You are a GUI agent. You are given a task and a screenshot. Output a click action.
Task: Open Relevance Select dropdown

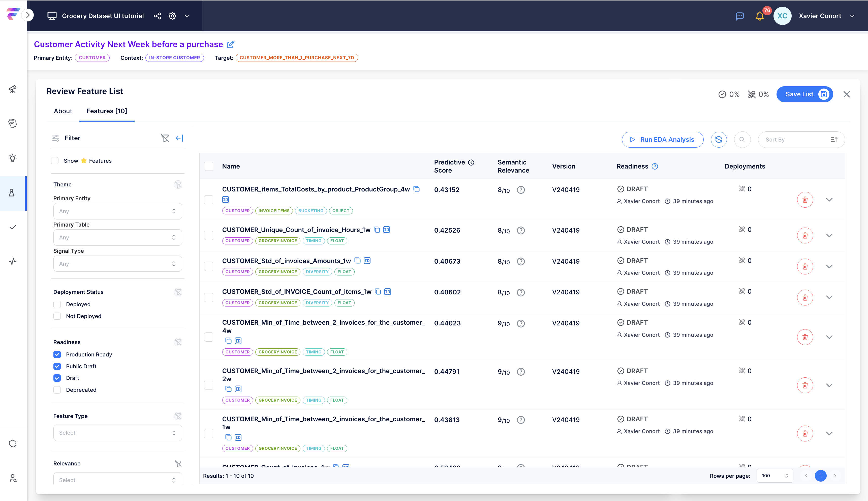click(x=117, y=478)
